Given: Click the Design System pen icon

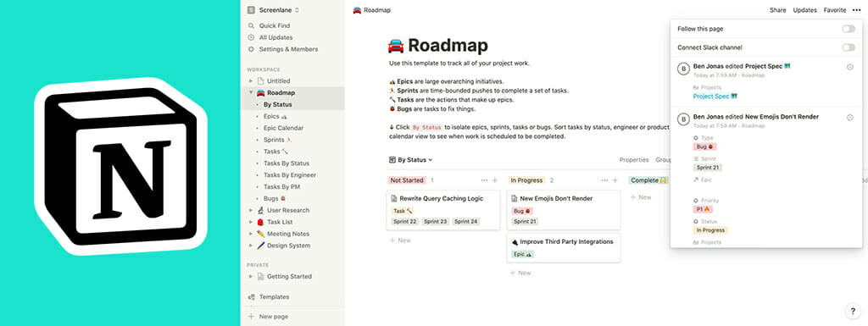Looking at the screenshot, I should pyautogui.click(x=261, y=246).
